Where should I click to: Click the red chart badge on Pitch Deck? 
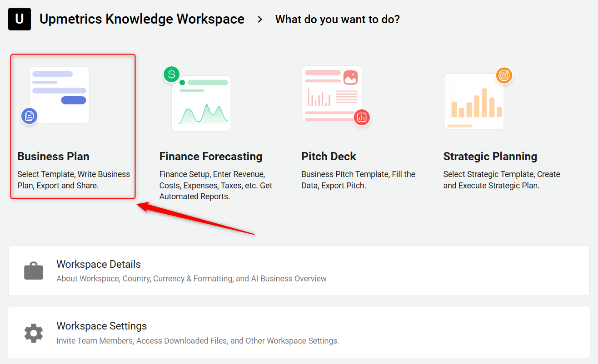tap(362, 117)
